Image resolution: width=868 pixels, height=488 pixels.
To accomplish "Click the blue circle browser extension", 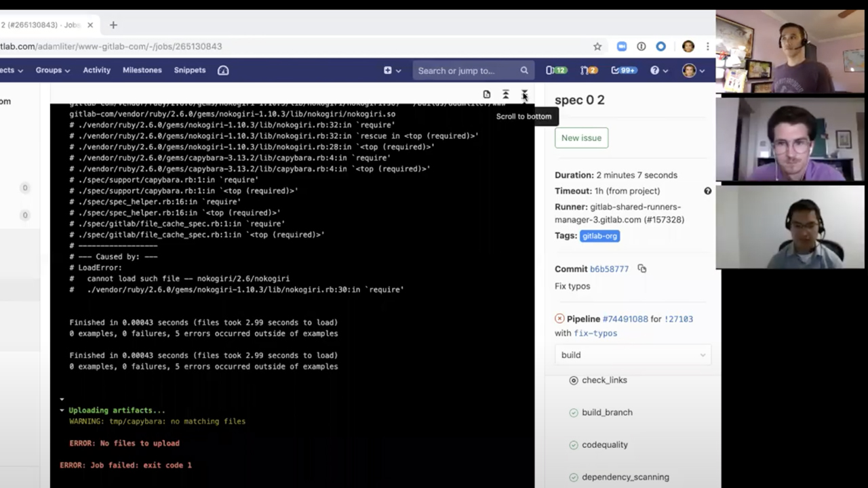I will pyautogui.click(x=661, y=47).
